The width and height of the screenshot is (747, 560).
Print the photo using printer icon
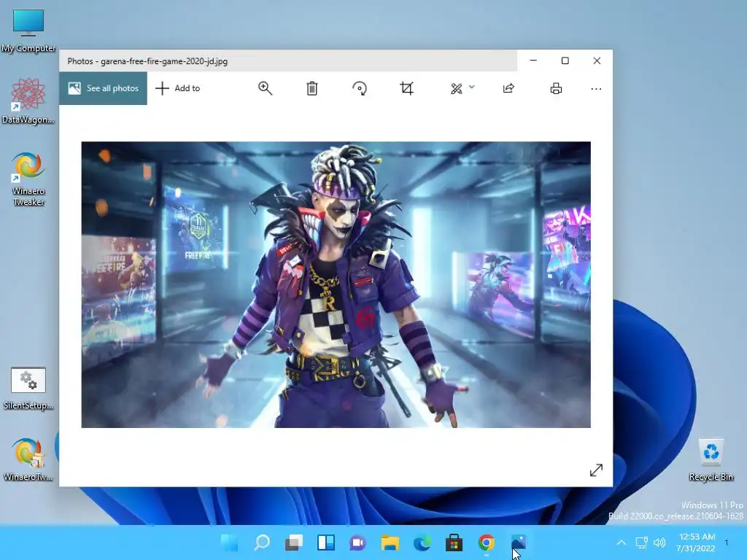point(556,88)
